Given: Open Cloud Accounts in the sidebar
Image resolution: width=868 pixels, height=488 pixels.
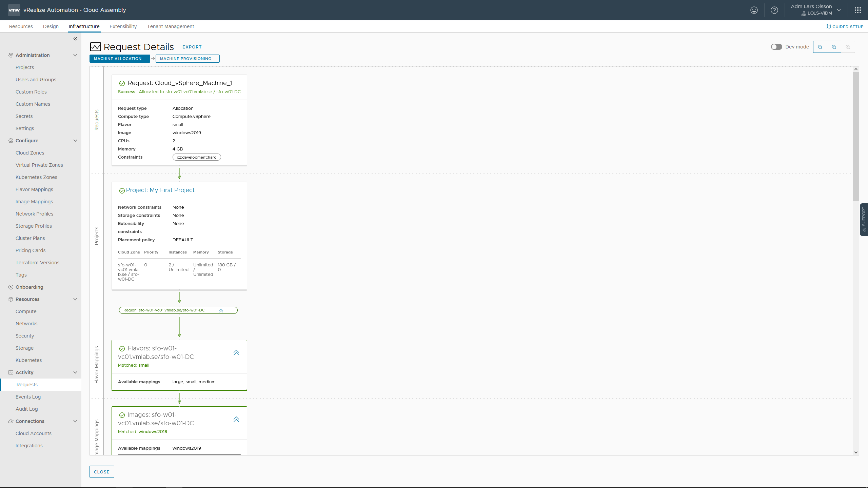Looking at the screenshot, I should (x=34, y=433).
